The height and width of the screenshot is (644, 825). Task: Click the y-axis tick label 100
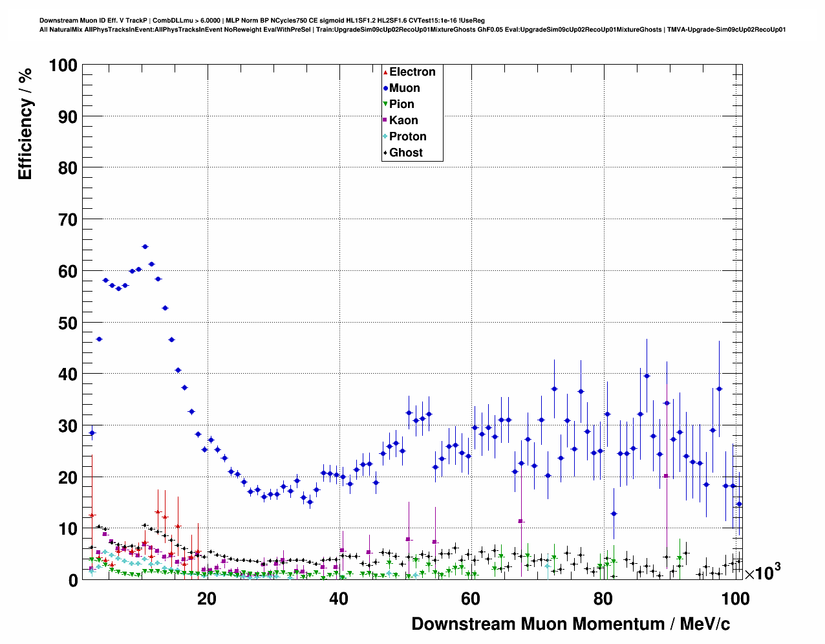[x=63, y=65]
